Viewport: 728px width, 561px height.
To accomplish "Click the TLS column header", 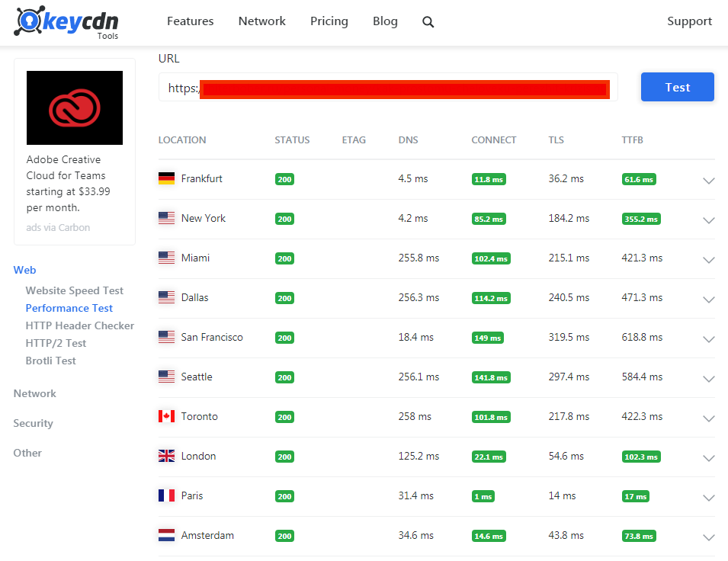I will pyautogui.click(x=556, y=140).
